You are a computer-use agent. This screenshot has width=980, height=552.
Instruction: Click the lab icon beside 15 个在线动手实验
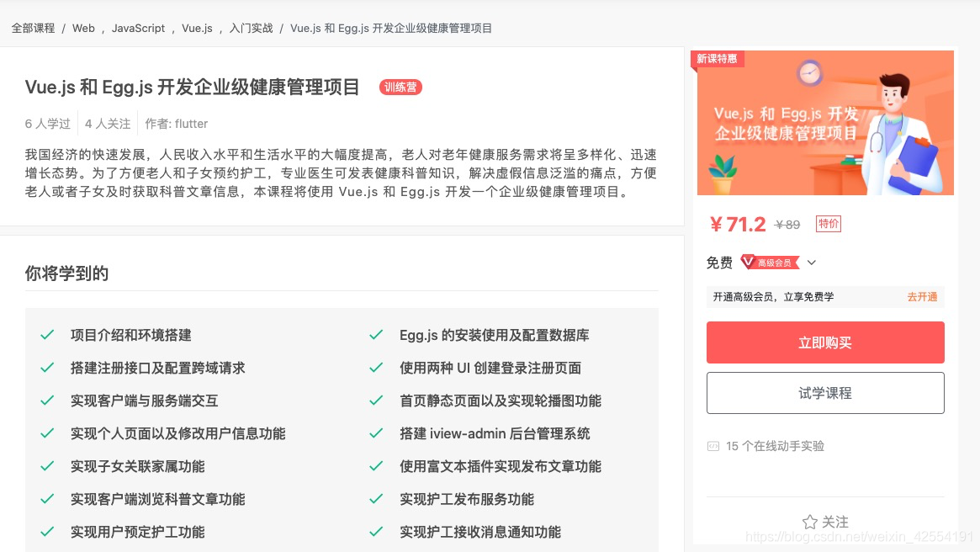tap(713, 446)
